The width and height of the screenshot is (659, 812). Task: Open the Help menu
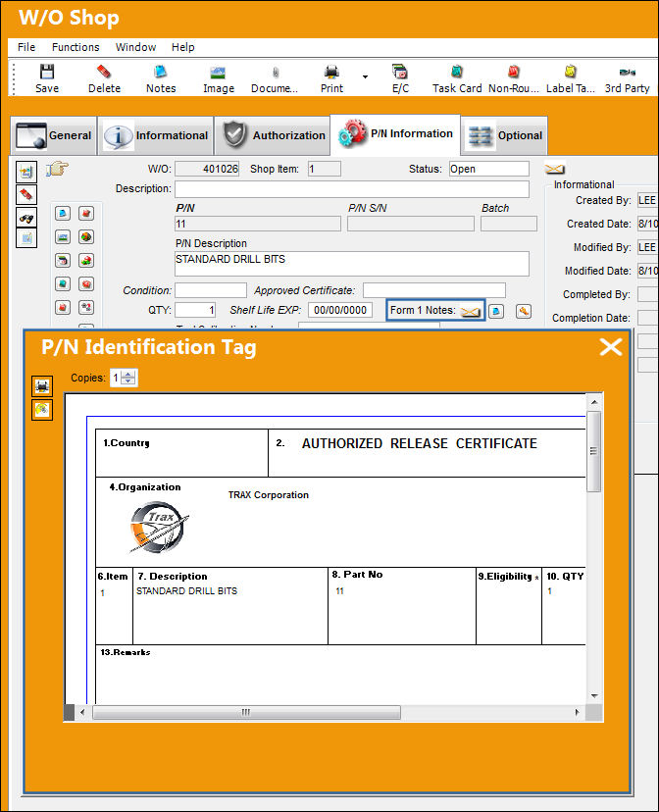click(182, 47)
